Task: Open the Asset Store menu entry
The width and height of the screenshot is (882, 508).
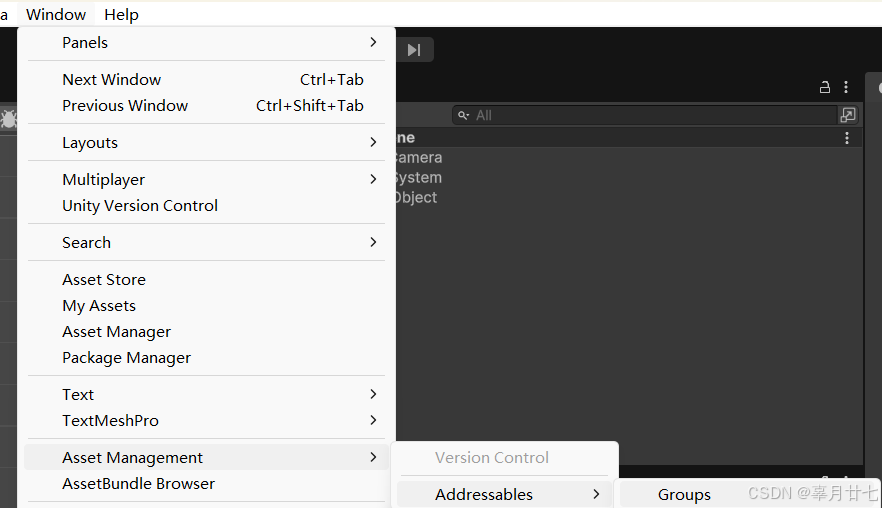Action: pos(207,280)
